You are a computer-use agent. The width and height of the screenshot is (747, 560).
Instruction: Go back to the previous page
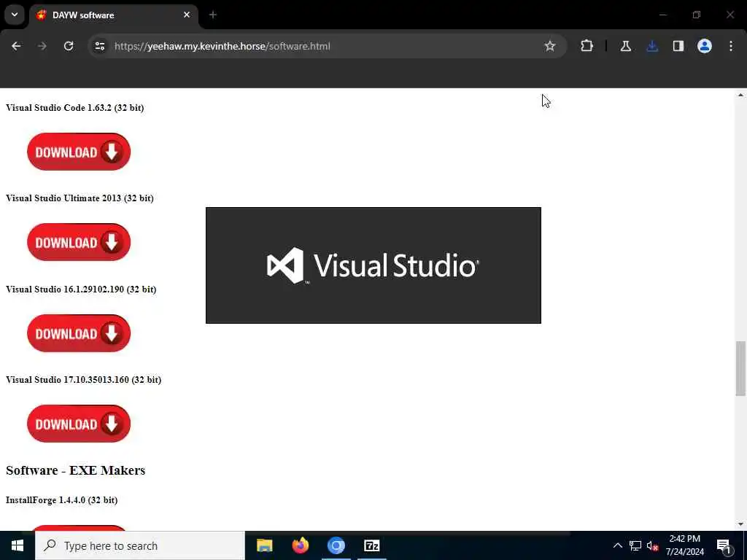pos(16,46)
